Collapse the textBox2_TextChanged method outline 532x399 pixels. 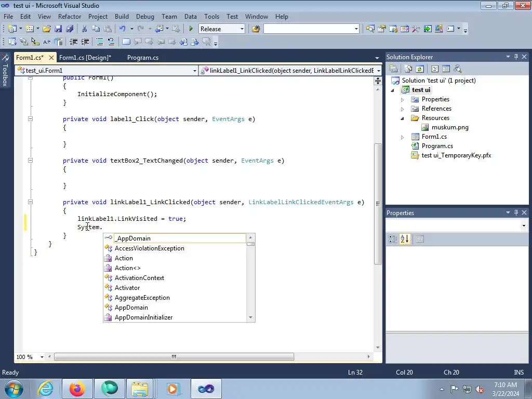[30, 160]
